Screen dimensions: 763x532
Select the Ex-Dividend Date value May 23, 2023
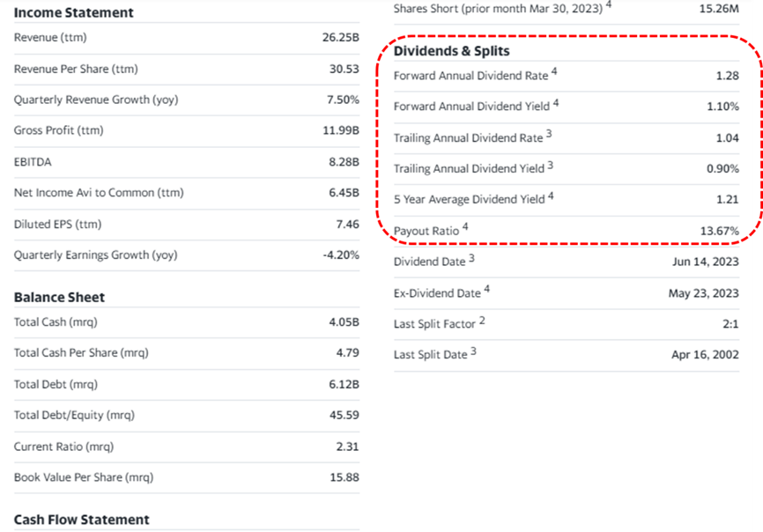703,293
